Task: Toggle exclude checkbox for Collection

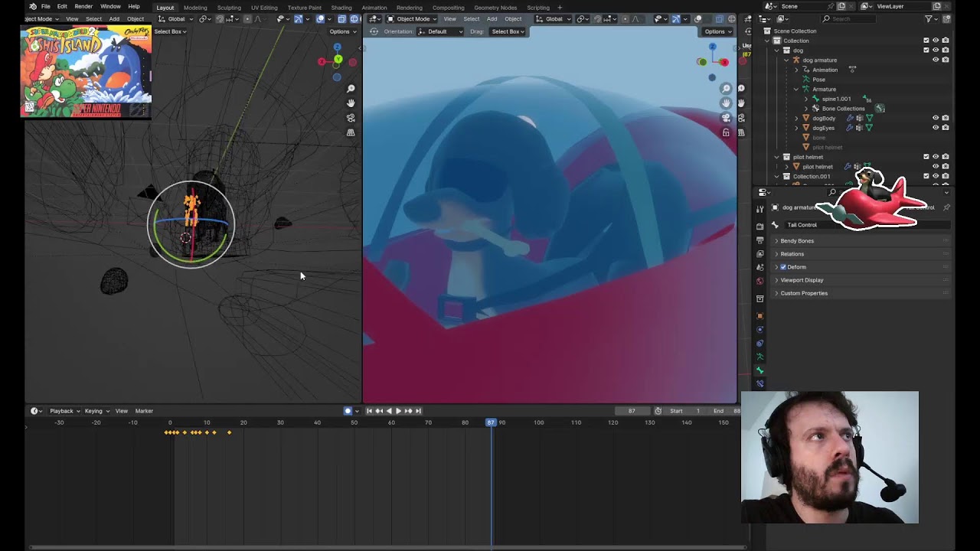Action: [x=926, y=41]
